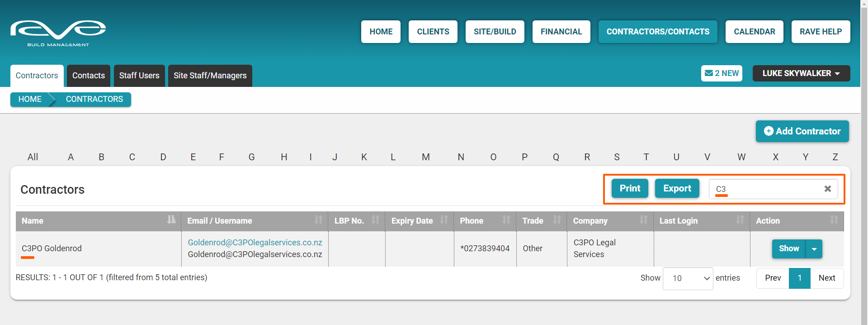The height and width of the screenshot is (325, 868).
Task: Open the Goldenrod@C3POlegalservices.co.nz email link
Action: click(255, 243)
